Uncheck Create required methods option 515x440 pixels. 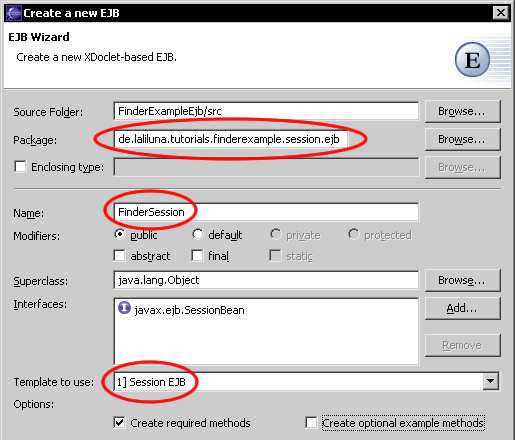(119, 423)
